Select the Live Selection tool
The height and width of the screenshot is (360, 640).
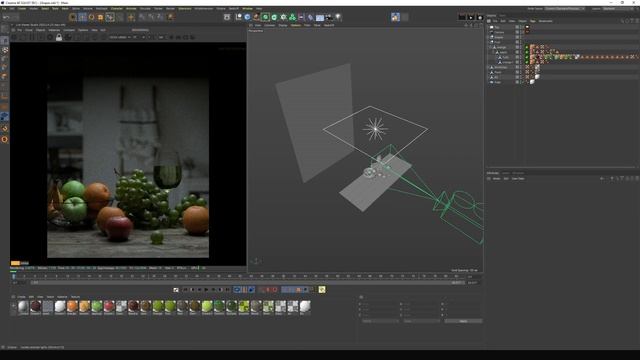[73, 17]
